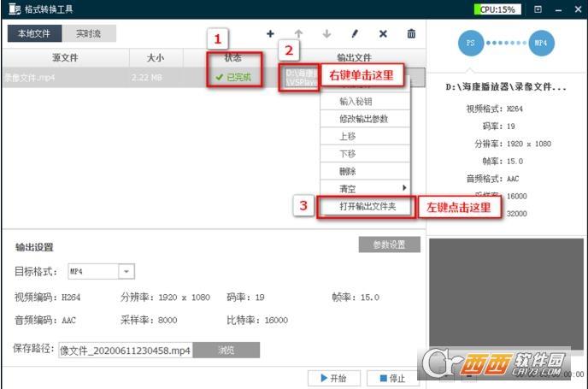This screenshot has height=389, width=588.
Task: Click the title bar restore-down box icon
Action: [x=538, y=9]
